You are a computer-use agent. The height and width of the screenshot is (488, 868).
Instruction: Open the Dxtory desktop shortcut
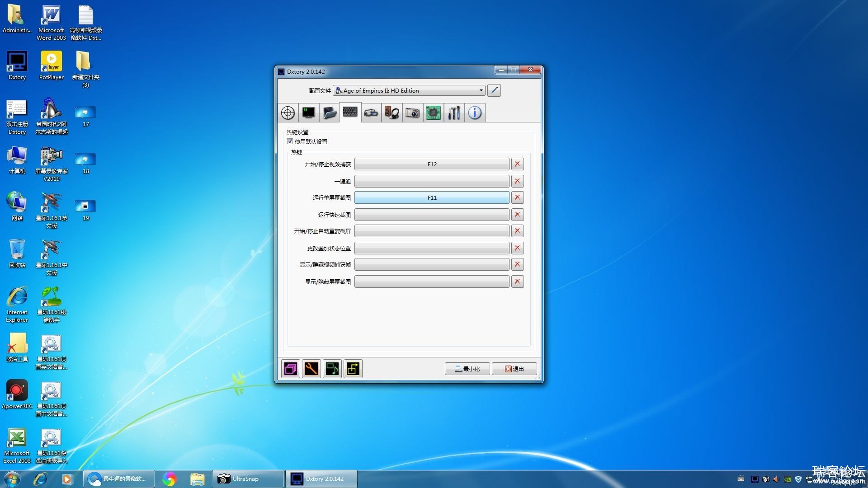(x=17, y=66)
